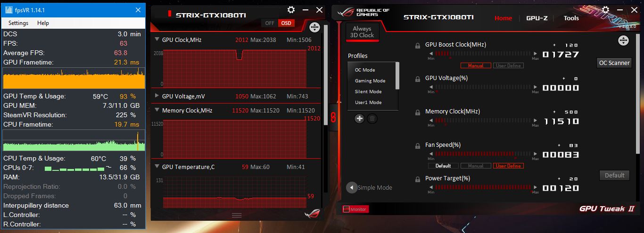Open the GPU-Z tab
The image size is (644, 233).
pyautogui.click(x=537, y=18)
